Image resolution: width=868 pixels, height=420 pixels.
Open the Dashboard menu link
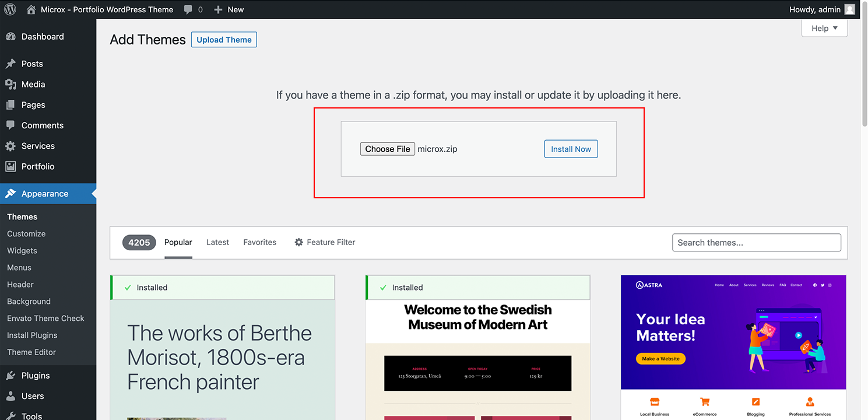(x=48, y=36)
